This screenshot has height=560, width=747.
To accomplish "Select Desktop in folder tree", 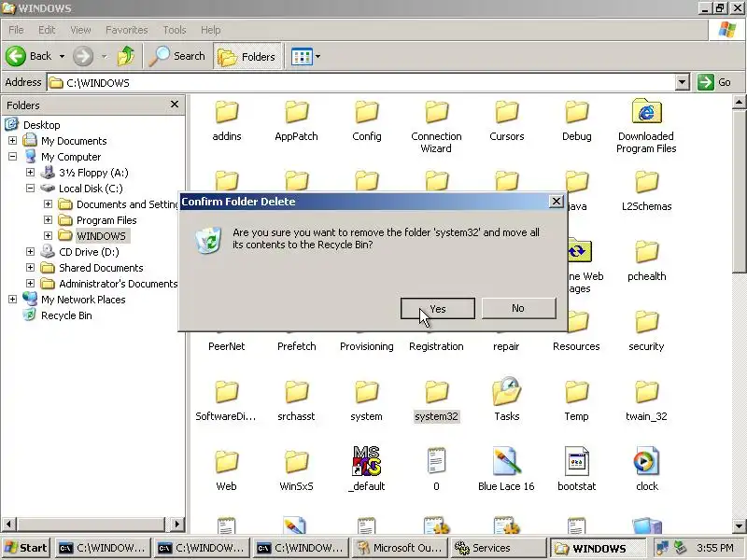I will tap(41, 125).
